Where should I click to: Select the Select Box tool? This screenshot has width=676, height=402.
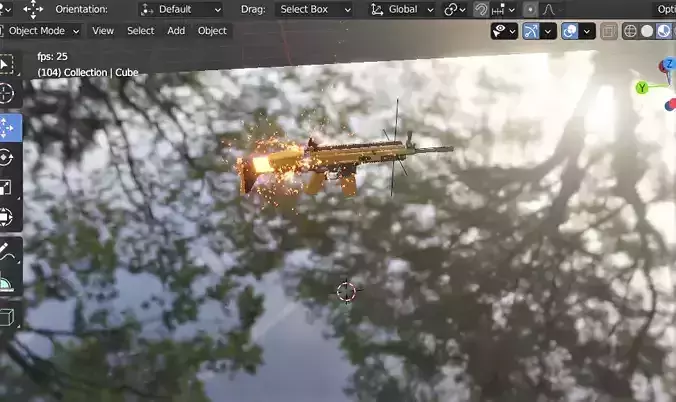click(x=6, y=65)
